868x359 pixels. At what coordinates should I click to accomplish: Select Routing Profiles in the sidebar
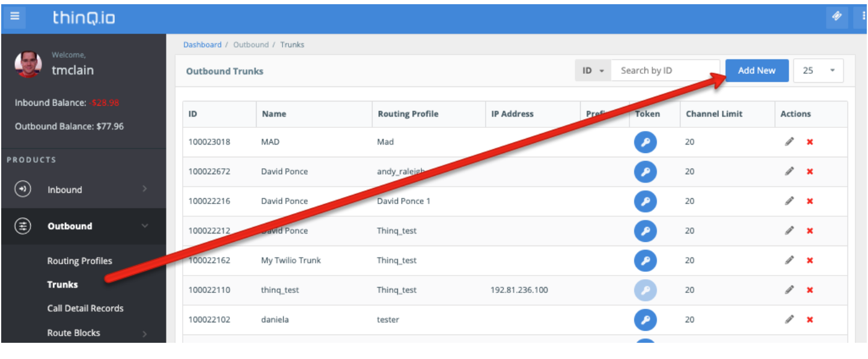pos(80,261)
